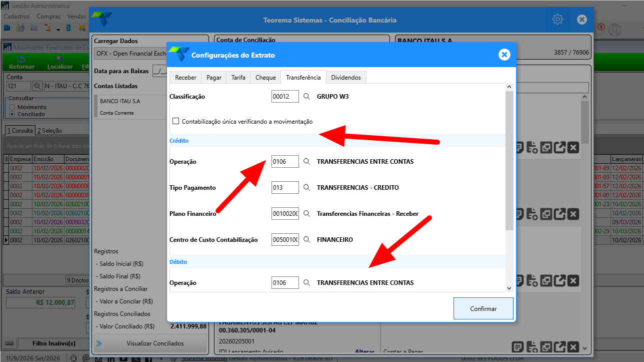644x362 pixels.
Task: Click the Confirmar button
Action: coord(483,308)
